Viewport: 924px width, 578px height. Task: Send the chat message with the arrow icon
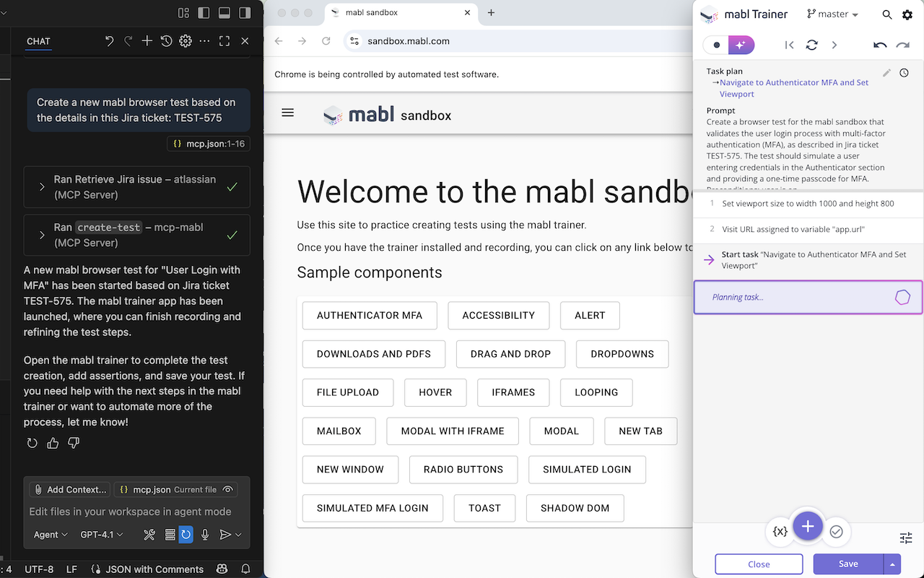click(x=225, y=535)
